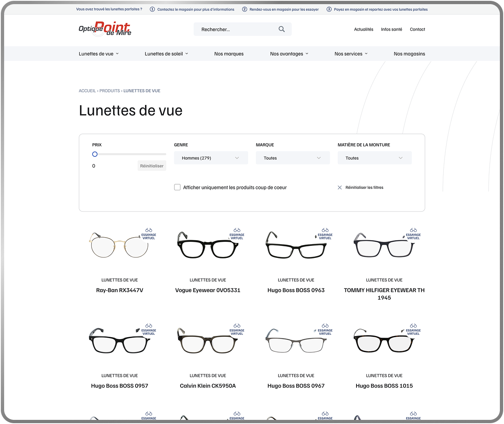Click step 2 Rendez-vous en magasin text
This screenshot has height=424, width=504.
pyautogui.click(x=284, y=10)
